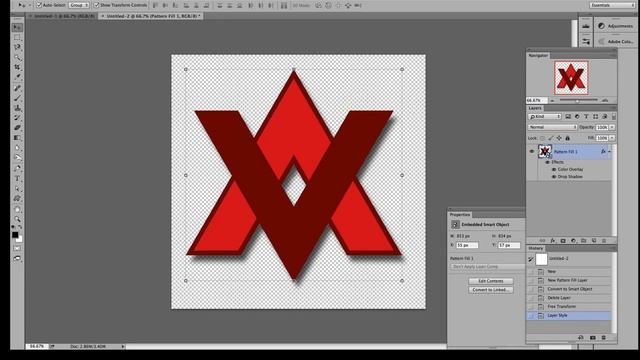Select Convert to Smart Object history state
This screenshot has height=360, width=640.
(569, 289)
